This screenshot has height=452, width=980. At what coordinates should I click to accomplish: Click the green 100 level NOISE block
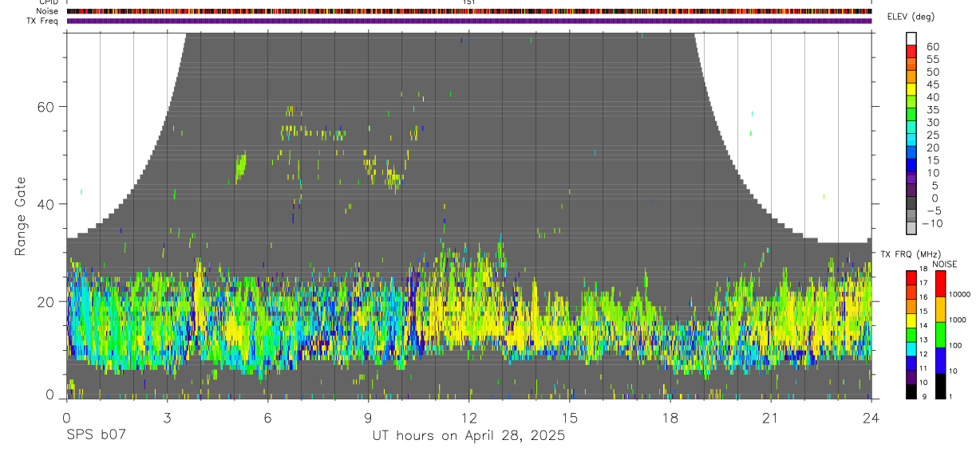(941, 335)
